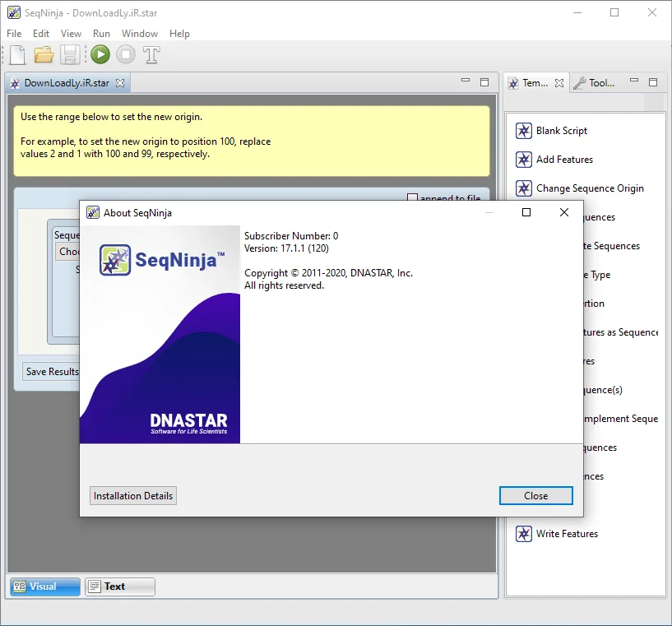Click the New file icon in toolbar
672x626 pixels.
[x=17, y=55]
